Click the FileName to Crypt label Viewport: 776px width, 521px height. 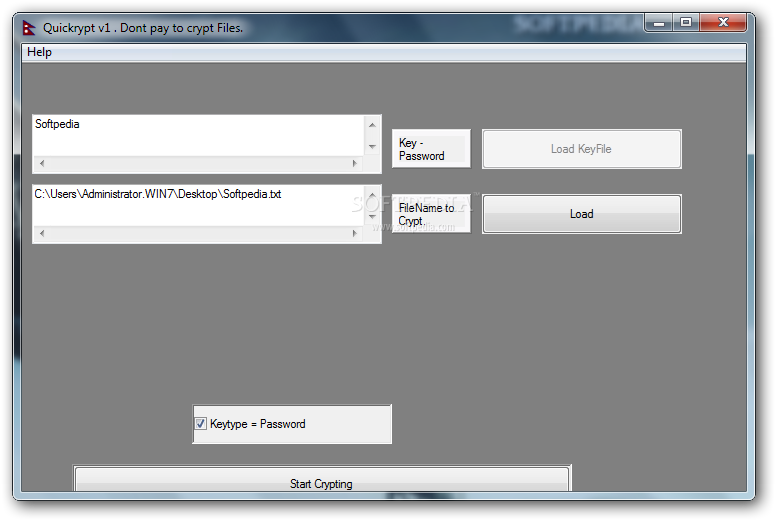(x=431, y=214)
